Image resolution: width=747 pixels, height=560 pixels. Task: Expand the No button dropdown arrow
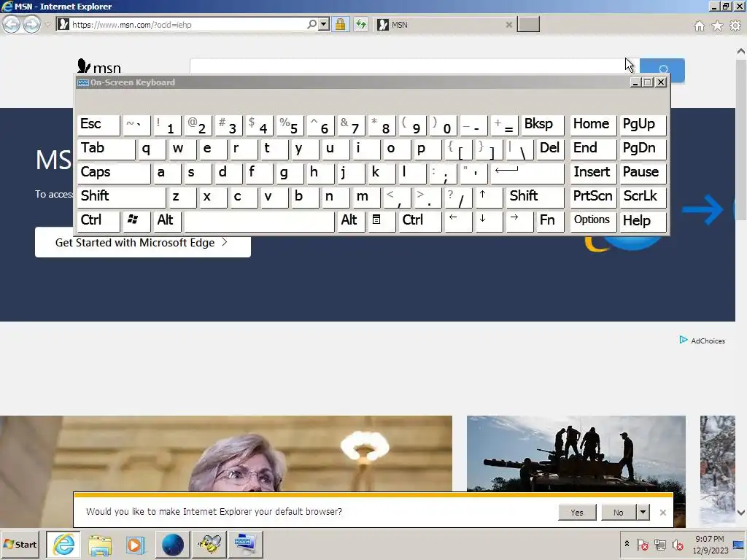pos(643,513)
